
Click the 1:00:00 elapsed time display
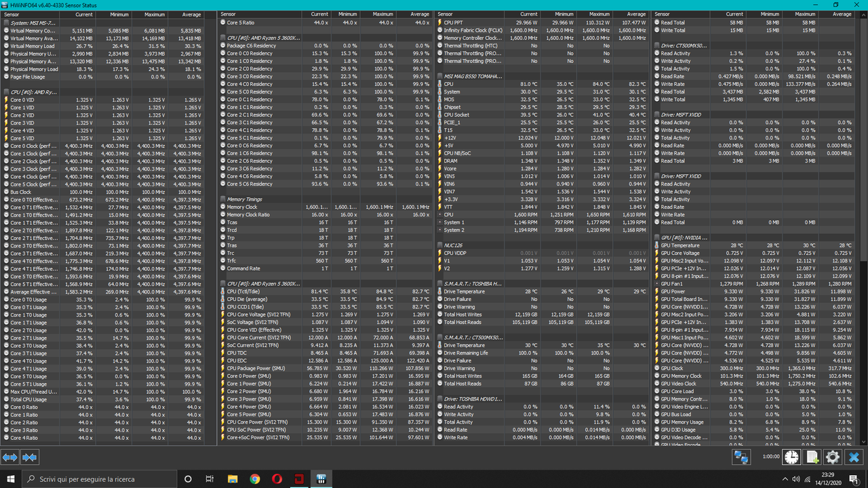[770, 457]
